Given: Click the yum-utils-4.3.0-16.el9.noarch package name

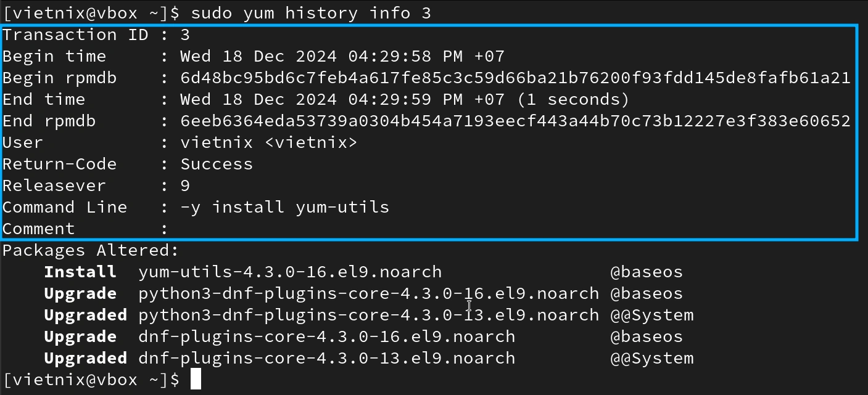Looking at the screenshot, I should coord(290,272).
